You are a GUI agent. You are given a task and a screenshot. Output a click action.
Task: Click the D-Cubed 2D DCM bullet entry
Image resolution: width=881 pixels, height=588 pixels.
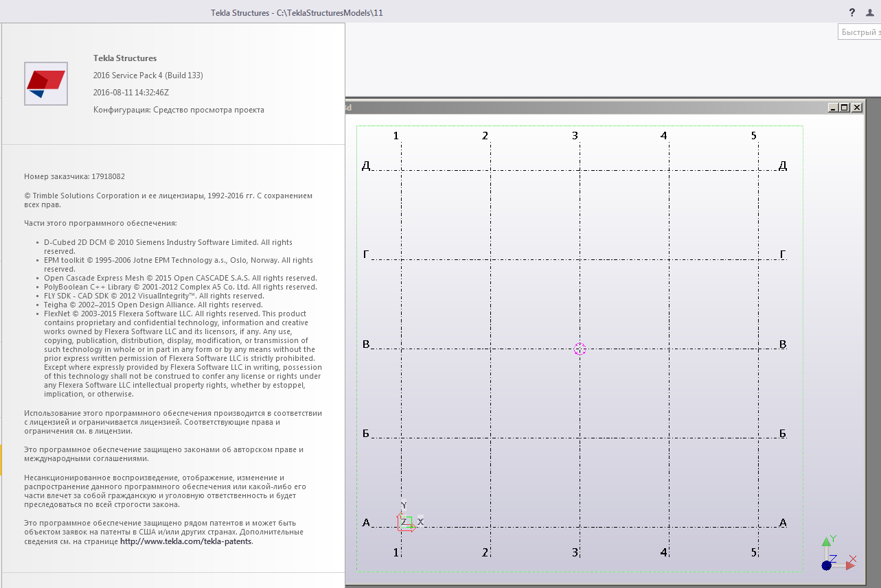point(168,247)
